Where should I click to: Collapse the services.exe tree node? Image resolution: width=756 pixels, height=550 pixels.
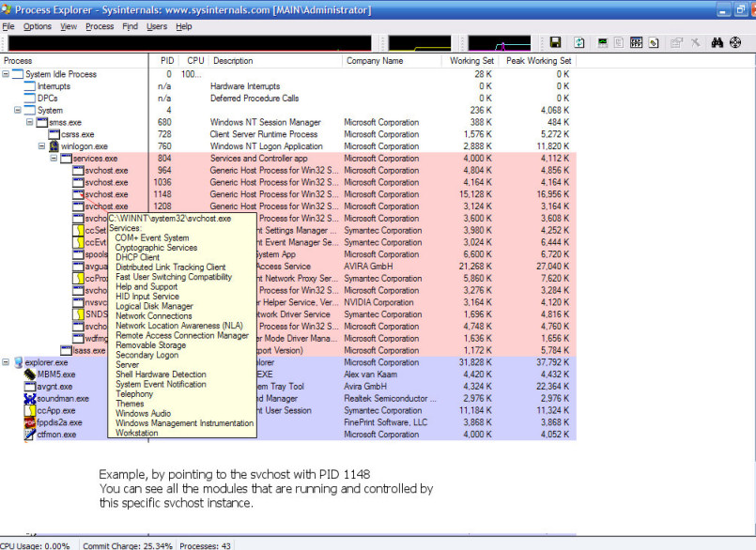[54, 158]
